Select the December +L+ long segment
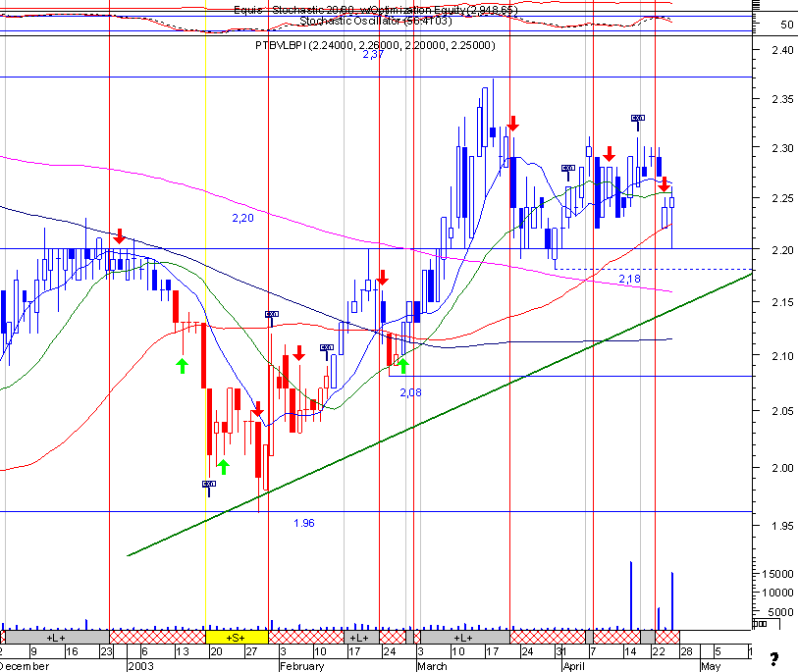 coord(57,638)
